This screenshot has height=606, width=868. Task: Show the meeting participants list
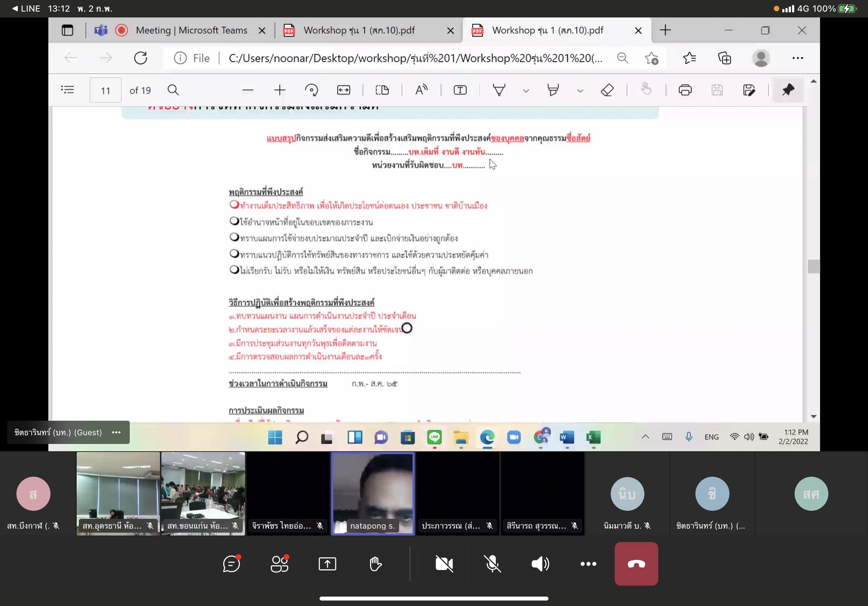tap(280, 564)
